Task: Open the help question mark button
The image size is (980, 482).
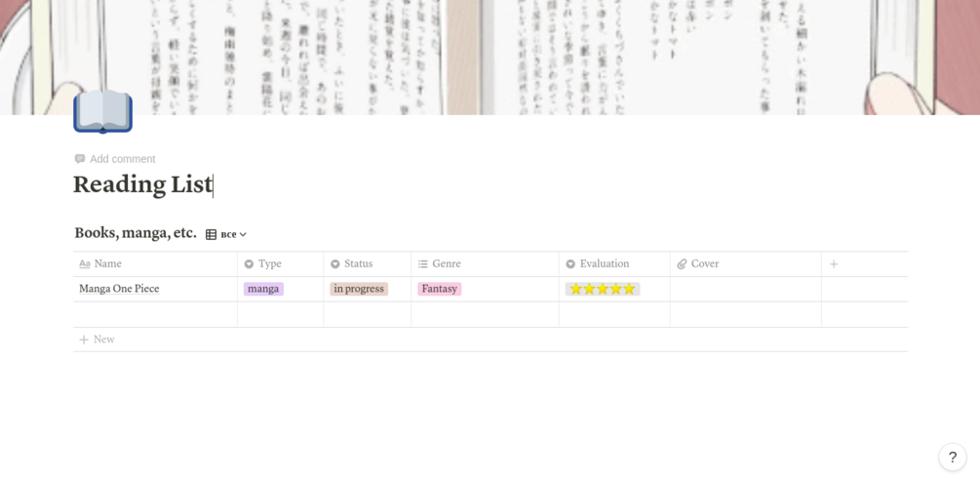Action: point(953,457)
